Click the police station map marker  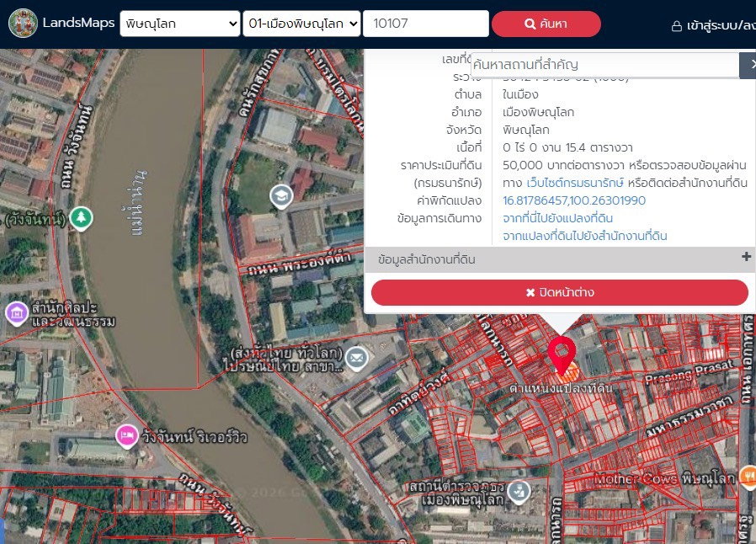click(x=519, y=492)
